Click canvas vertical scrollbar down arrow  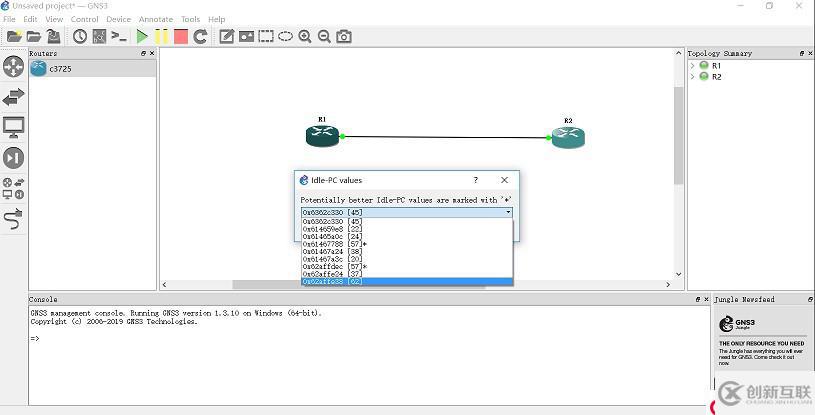[x=679, y=274]
